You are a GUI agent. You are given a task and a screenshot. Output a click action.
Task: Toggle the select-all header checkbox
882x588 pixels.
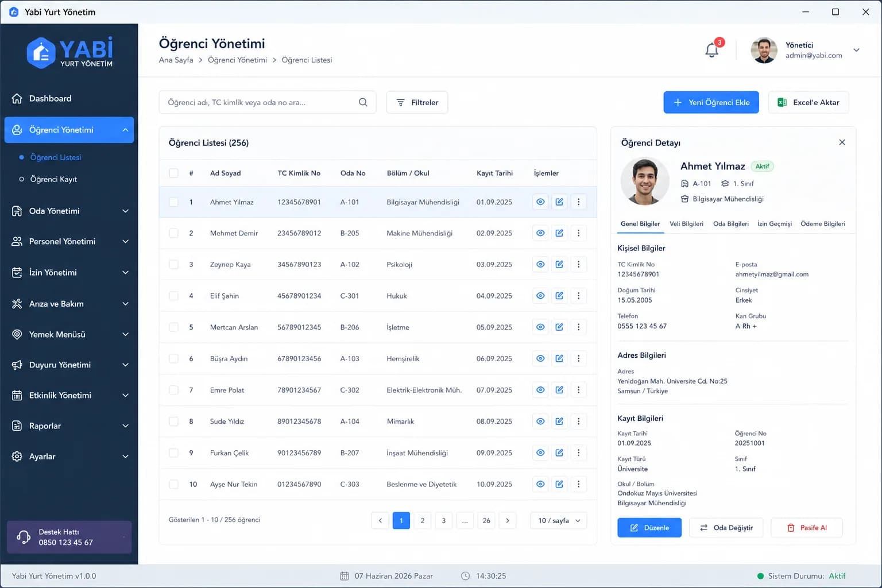click(x=173, y=173)
